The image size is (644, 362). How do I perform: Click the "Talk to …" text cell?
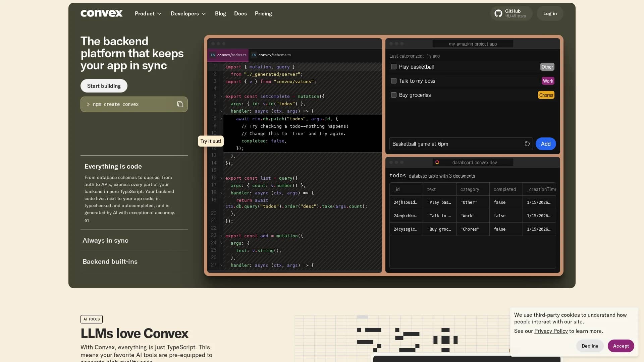(440, 216)
